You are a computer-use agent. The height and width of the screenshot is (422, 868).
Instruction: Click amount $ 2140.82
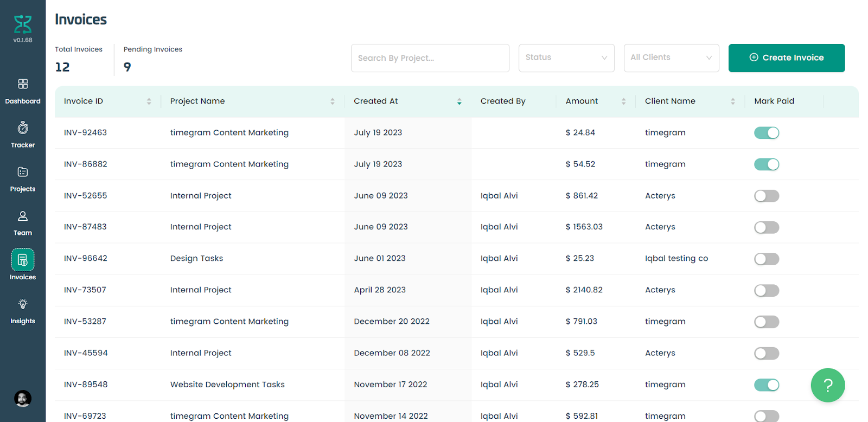pyautogui.click(x=584, y=290)
